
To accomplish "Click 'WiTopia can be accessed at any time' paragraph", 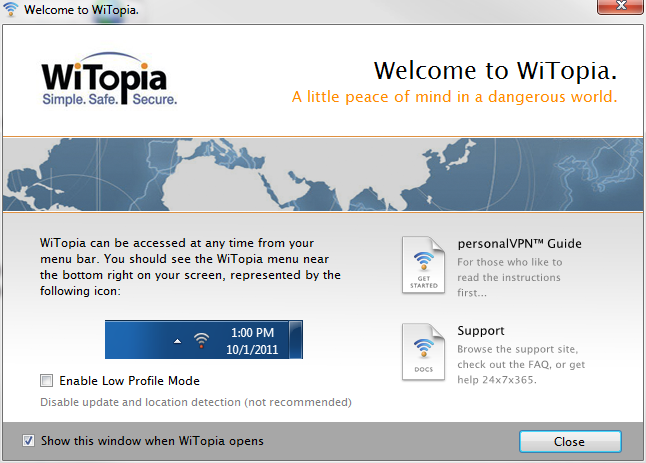I will tap(190, 267).
